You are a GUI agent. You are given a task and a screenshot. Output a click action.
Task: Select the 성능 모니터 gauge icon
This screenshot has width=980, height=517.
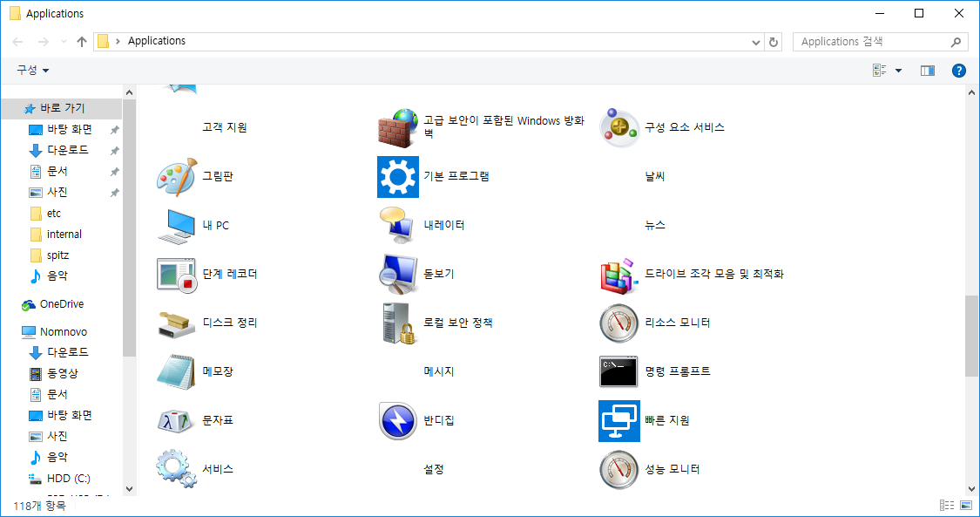coord(618,469)
